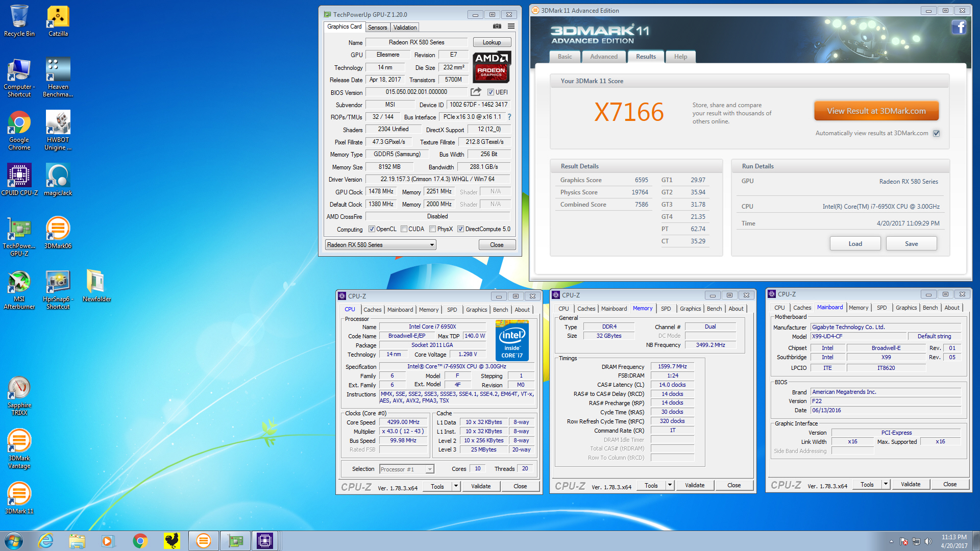This screenshot has height=551, width=980.
Task: Open Radeon RX 580 Series GPU dropdown
Action: click(x=380, y=245)
